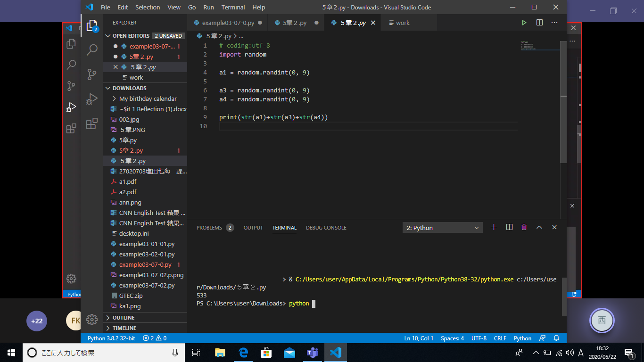Image resolution: width=644 pixels, height=362 pixels.
Task: Open the File menu
Action: click(106, 7)
